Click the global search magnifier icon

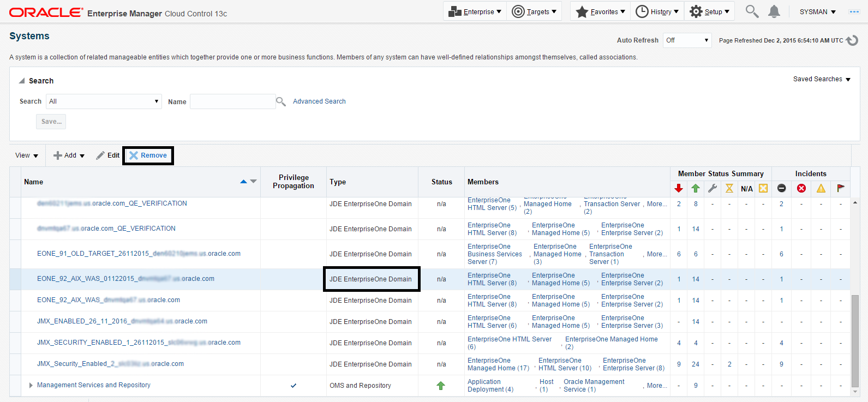(x=752, y=11)
